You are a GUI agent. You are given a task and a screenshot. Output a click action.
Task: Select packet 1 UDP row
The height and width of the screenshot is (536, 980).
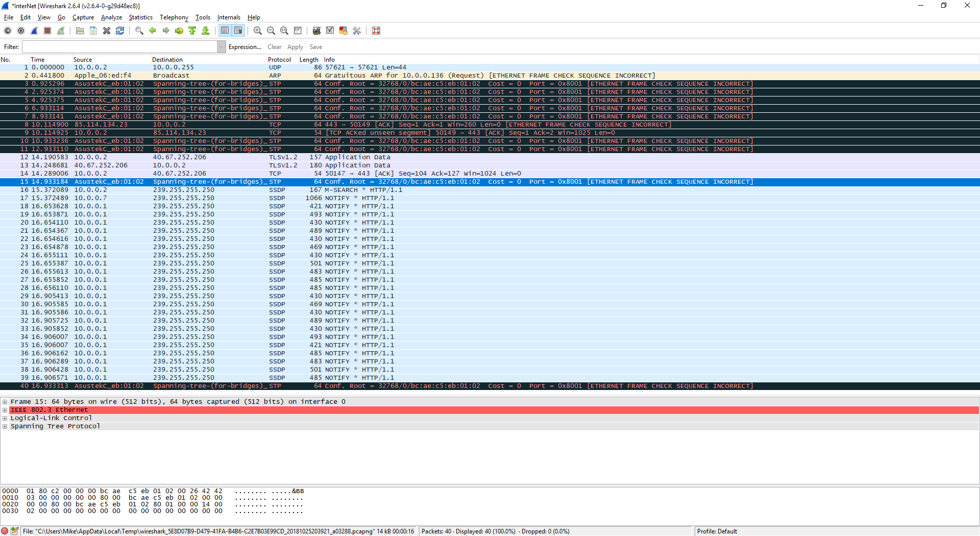coord(490,67)
